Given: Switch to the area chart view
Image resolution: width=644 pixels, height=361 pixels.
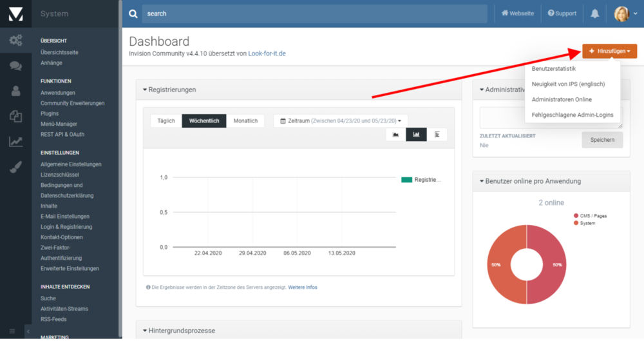Looking at the screenshot, I should [395, 135].
